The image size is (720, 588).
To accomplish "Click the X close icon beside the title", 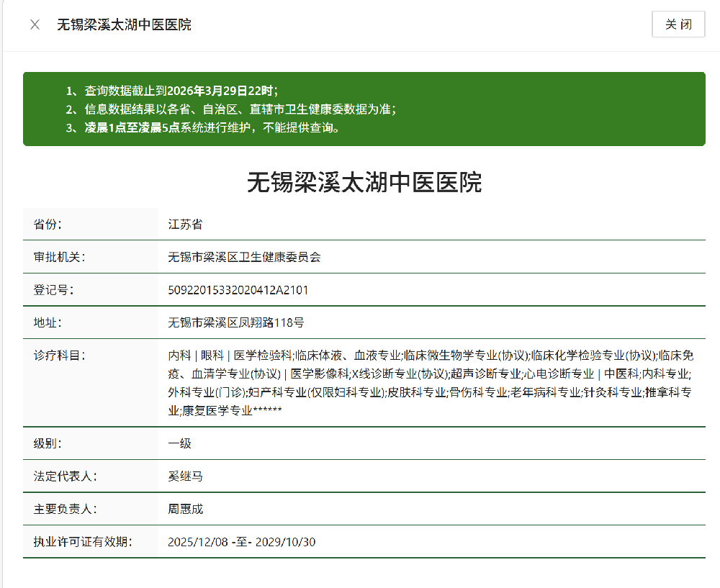I will (35, 24).
